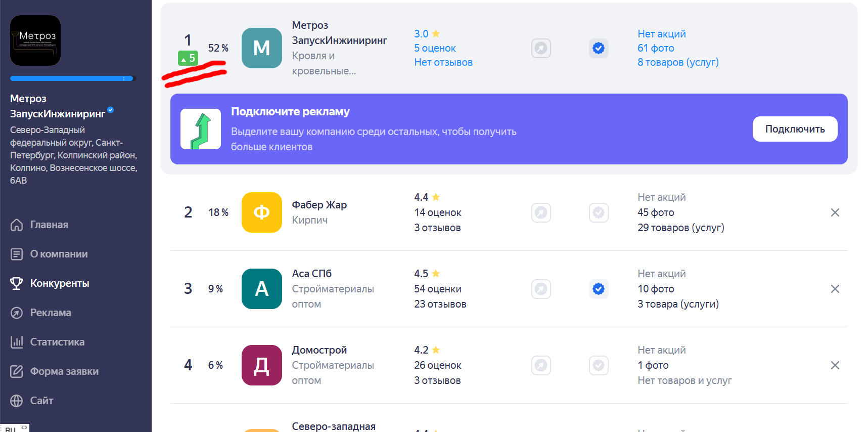Open the Статистика menu item
This screenshot has height=432, width=868.
(57, 342)
